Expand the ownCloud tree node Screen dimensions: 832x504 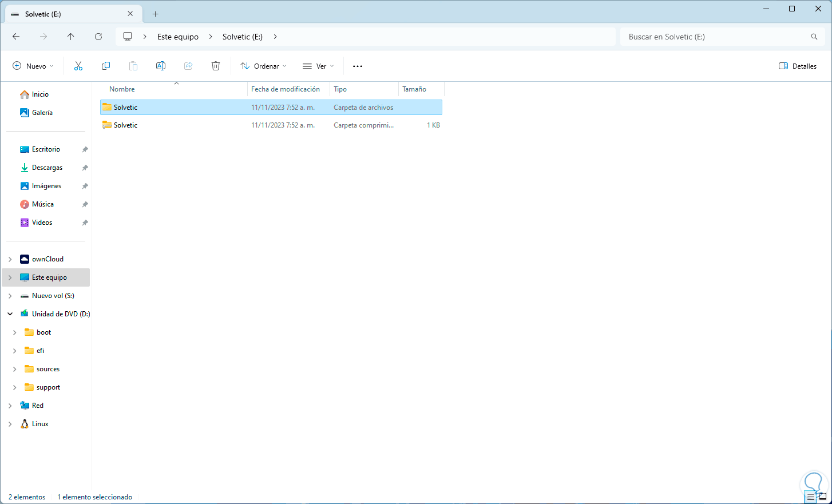10,259
